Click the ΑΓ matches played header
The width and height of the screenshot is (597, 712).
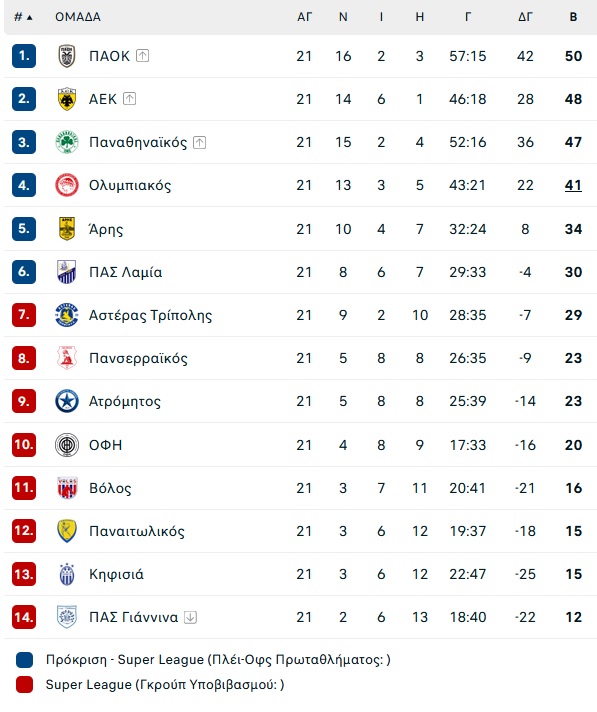point(304,17)
